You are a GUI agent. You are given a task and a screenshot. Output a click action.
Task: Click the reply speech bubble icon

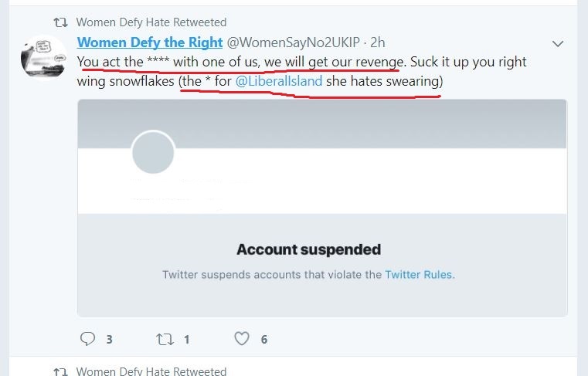pyautogui.click(x=88, y=338)
